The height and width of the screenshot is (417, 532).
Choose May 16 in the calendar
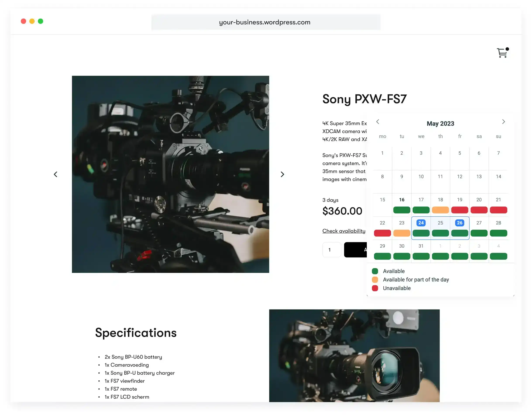[x=402, y=200]
